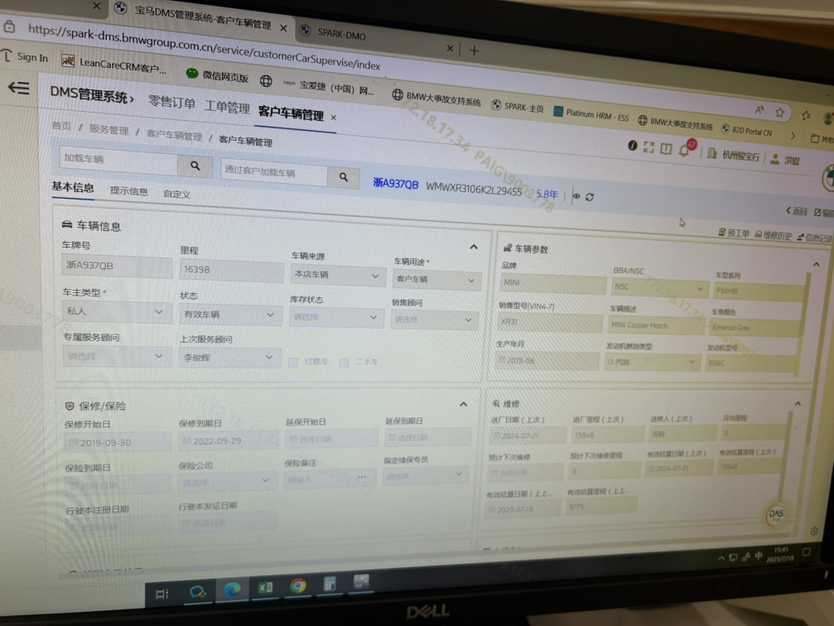The height and width of the screenshot is (626, 834).
Task: Click the round DAS floating button
Action: (775, 514)
